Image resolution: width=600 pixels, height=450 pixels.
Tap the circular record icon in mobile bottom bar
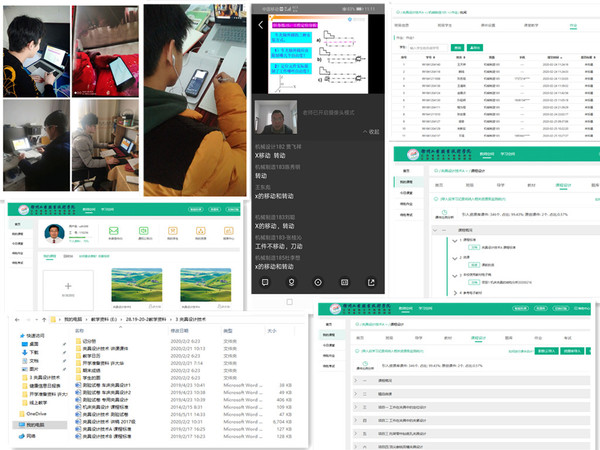318,282
